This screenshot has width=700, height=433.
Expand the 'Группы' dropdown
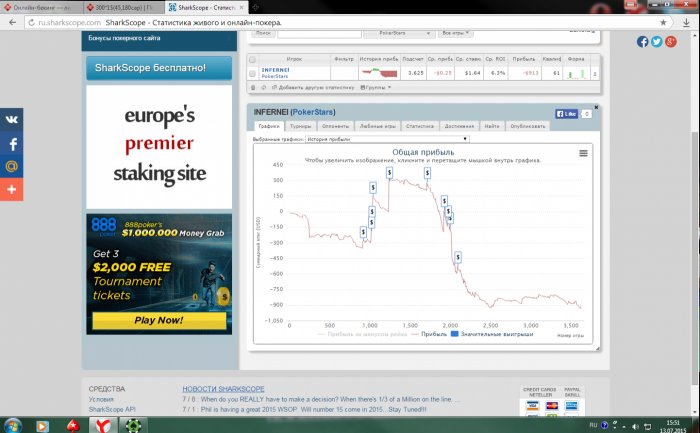coord(375,87)
